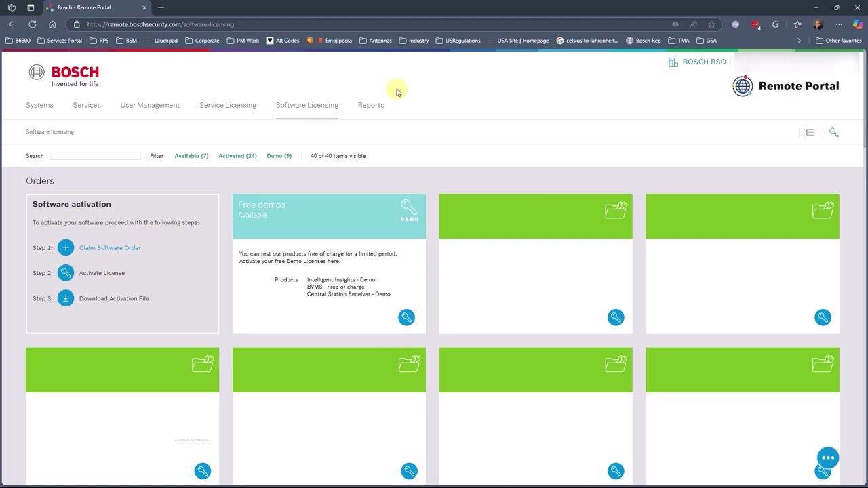Go to the browser home page icon
Screen dimensions: 868x488
(x=52, y=24)
